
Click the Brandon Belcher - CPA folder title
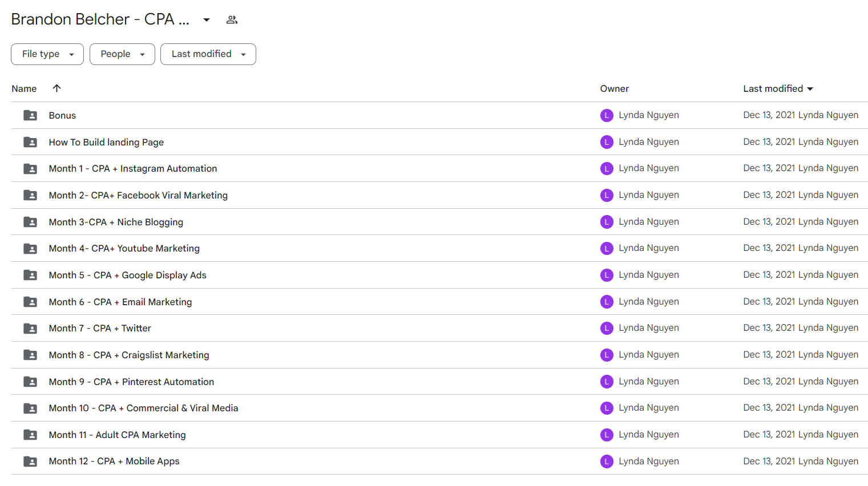pyautogui.click(x=100, y=19)
